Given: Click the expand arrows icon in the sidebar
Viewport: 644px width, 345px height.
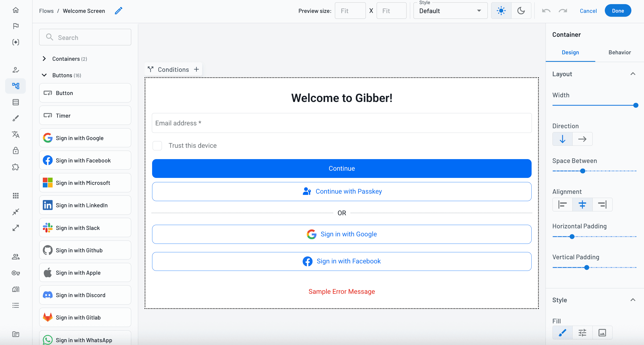Looking at the screenshot, I should (16, 228).
